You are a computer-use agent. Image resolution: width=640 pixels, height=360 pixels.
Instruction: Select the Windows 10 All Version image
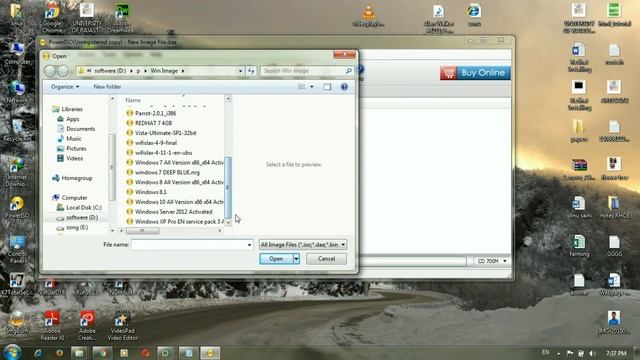point(175,202)
